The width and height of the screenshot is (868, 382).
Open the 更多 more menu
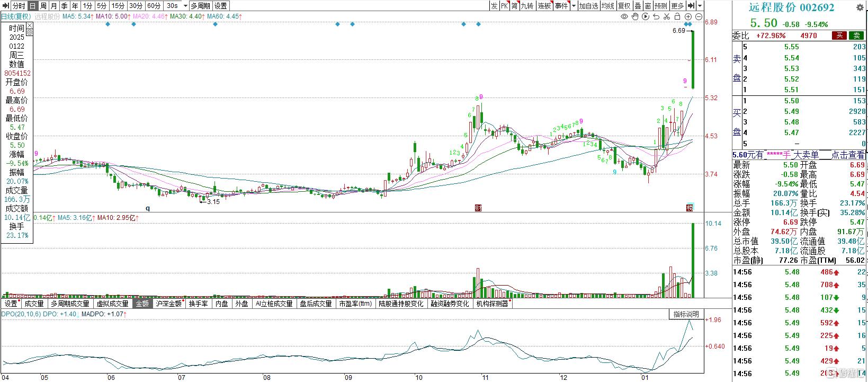click(x=677, y=6)
